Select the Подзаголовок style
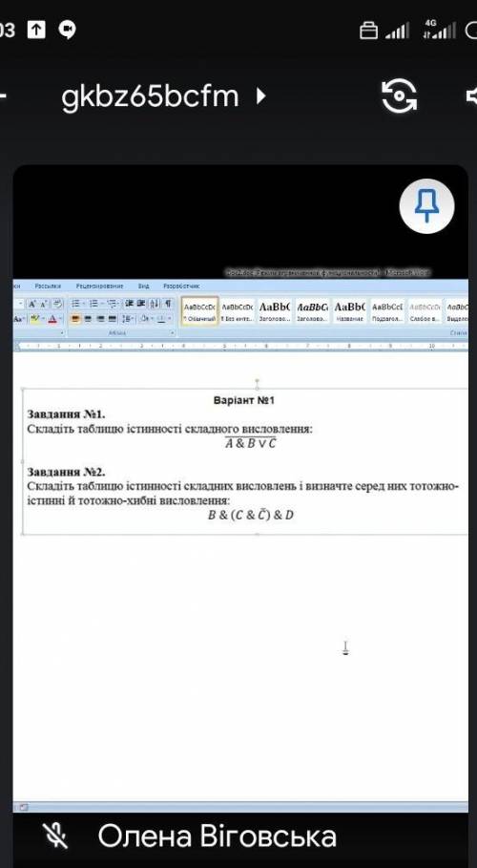Viewport: 477px width, 868px height. (x=387, y=312)
